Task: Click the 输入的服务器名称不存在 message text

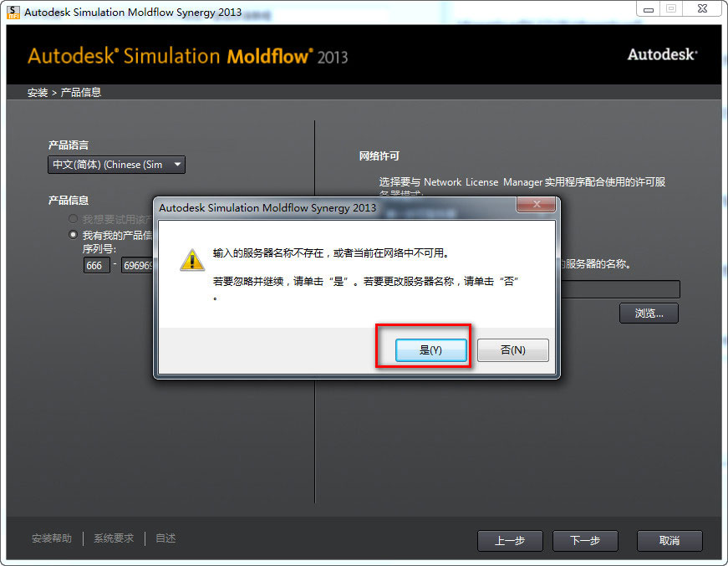Action: [331, 253]
